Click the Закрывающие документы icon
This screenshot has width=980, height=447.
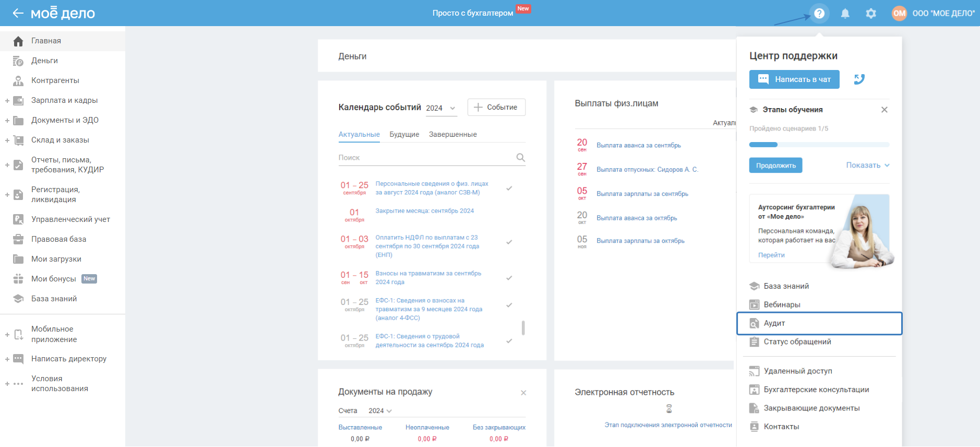[754, 408]
